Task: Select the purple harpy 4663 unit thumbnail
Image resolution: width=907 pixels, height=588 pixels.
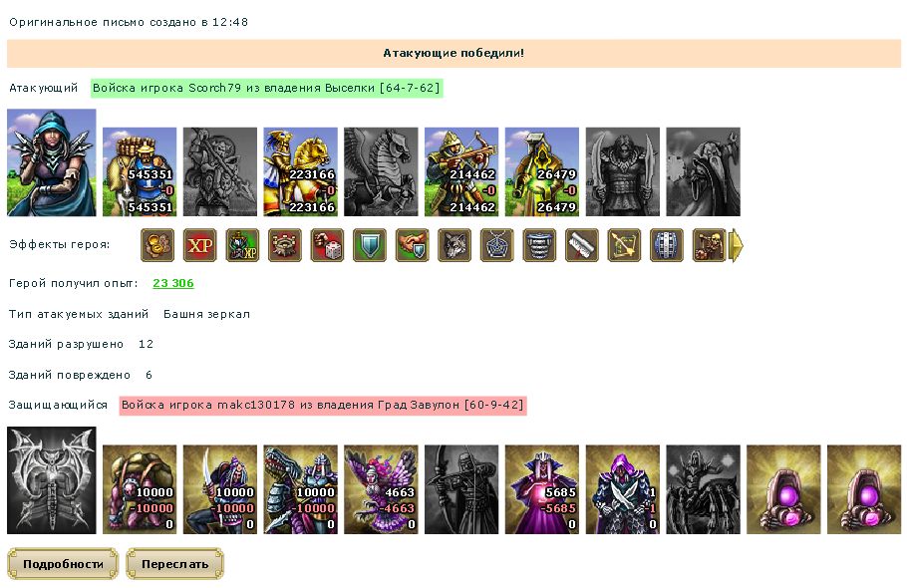Action: coord(381,489)
